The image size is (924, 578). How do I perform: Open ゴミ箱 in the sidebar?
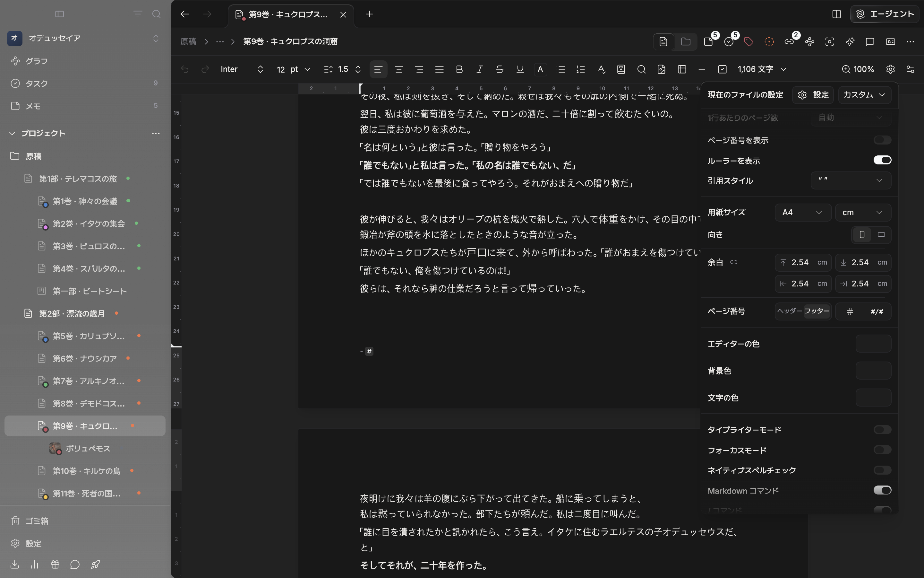[x=85, y=521]
